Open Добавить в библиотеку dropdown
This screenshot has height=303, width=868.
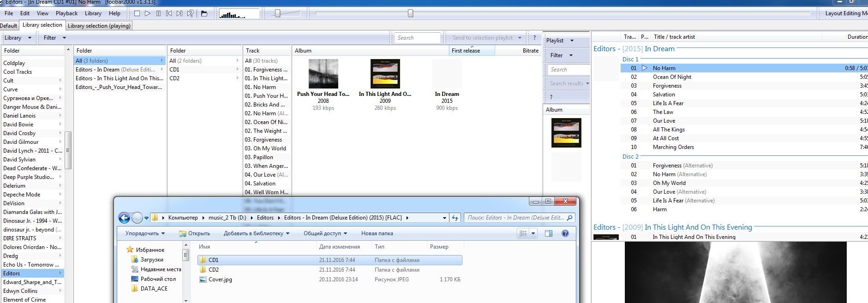(x=257, y=233)
